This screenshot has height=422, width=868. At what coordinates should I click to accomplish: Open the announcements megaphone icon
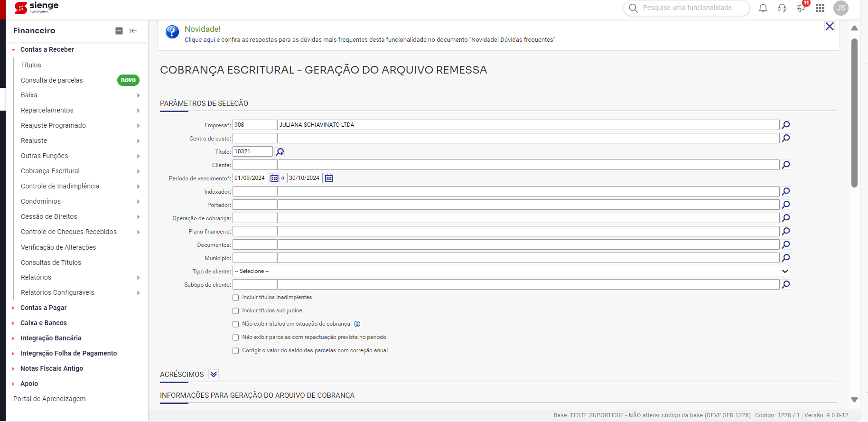point(801,8)
